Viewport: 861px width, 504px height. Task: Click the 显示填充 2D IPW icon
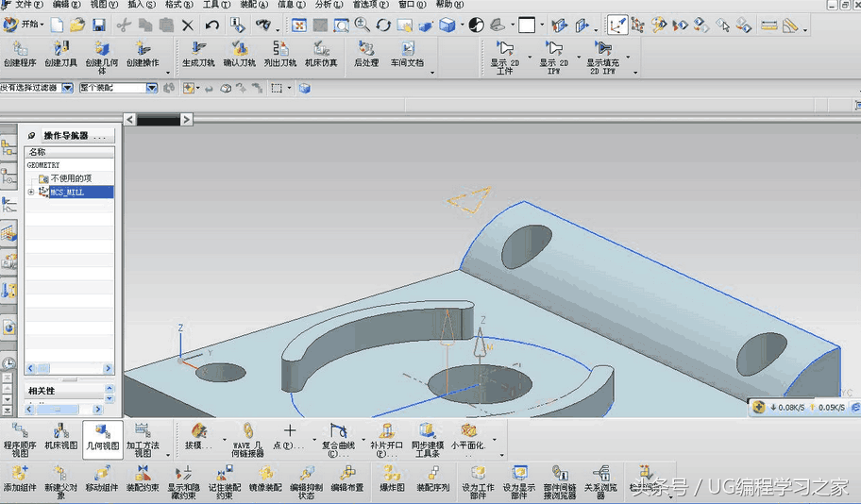602,57
